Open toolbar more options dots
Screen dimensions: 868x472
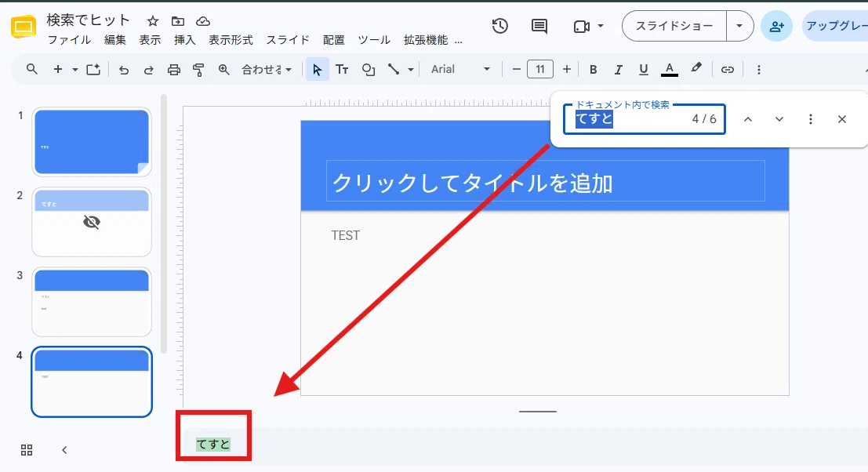(759, 69)
